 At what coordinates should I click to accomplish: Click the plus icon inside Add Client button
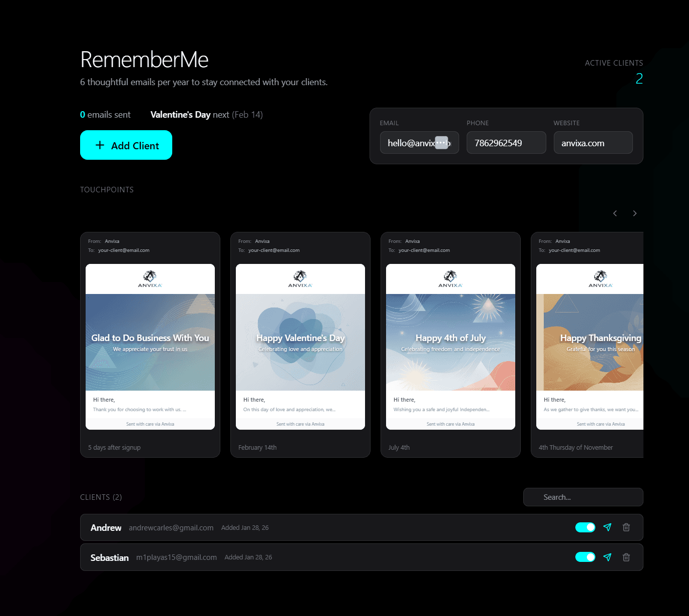click(x=99, y=145)
